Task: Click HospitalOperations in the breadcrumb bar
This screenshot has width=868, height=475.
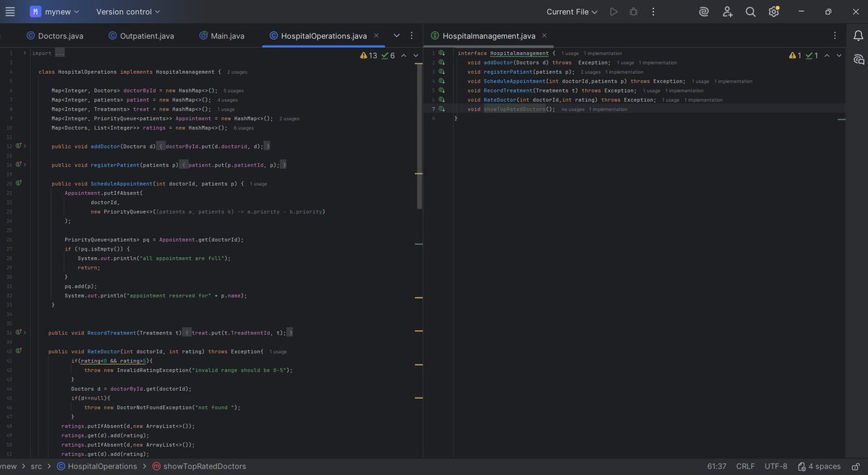Action: click(x=97, y=466)
